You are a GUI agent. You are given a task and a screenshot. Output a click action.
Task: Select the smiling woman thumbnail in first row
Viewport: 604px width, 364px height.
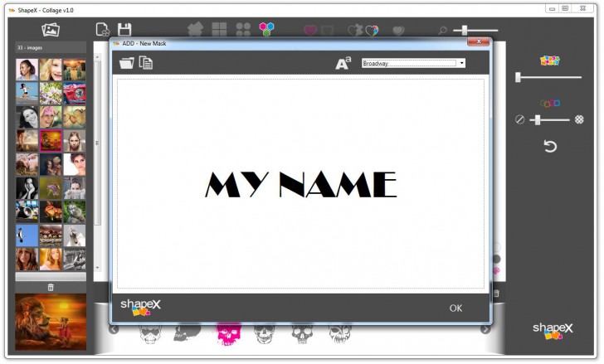[x=27, y=70]
